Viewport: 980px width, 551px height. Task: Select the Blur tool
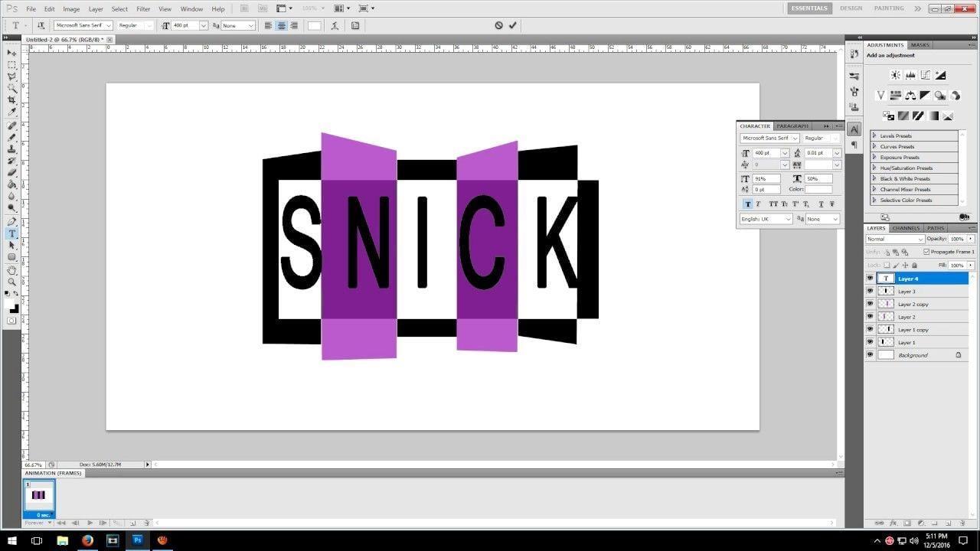point(11,197)
